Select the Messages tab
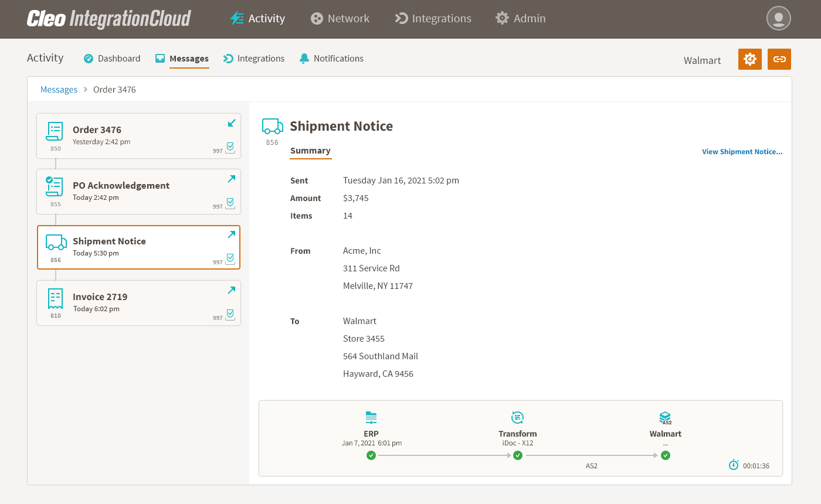The height and width of the screenshot is (504, 821). (x=182, y=59)
